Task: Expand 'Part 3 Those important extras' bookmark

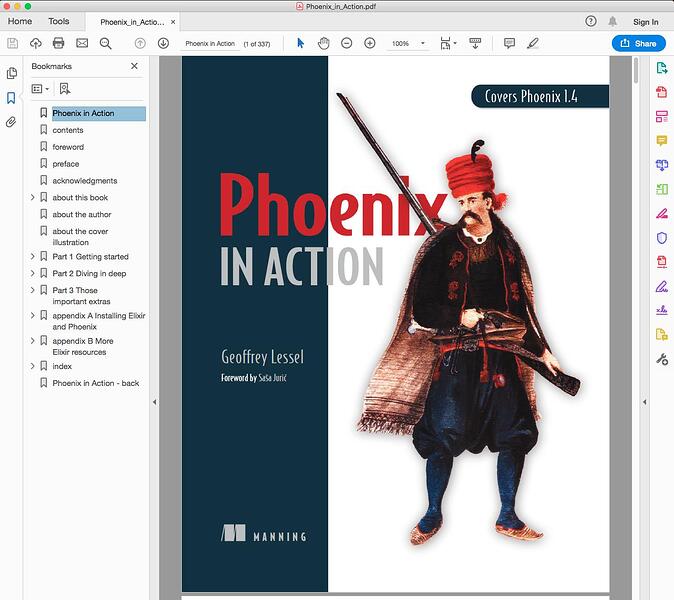Action: coord(33,290)
